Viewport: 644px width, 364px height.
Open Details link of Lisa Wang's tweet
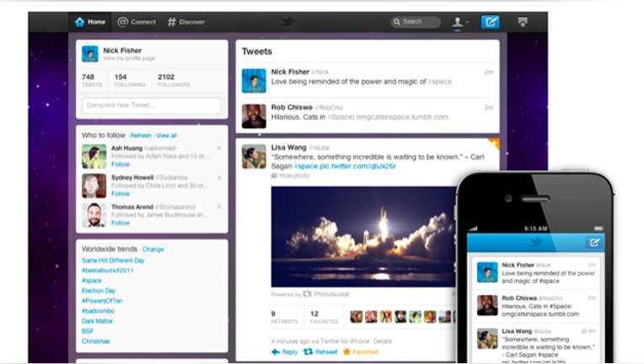(x=383, y=341)
